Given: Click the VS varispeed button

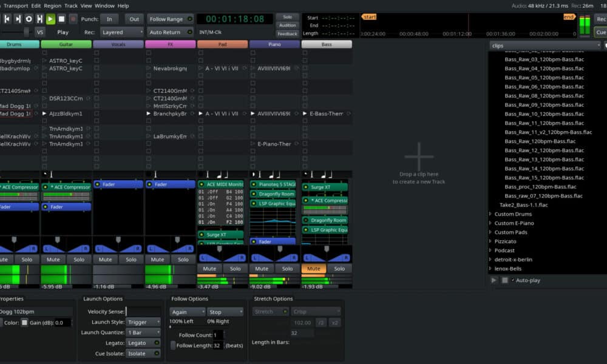Looking at the screenshot, I should coord(40,32).
